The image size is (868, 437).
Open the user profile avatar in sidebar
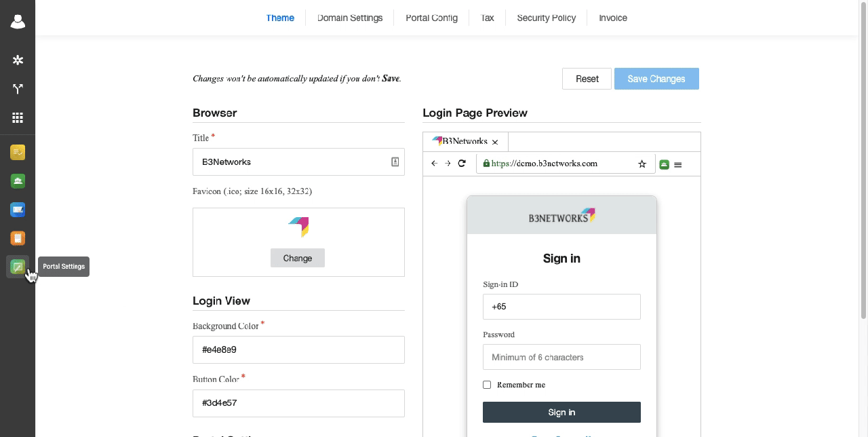tap(18, 22)
